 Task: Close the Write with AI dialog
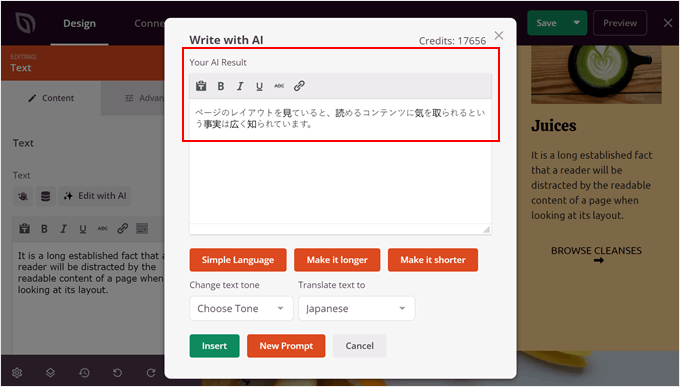click(x=499, y=35)
